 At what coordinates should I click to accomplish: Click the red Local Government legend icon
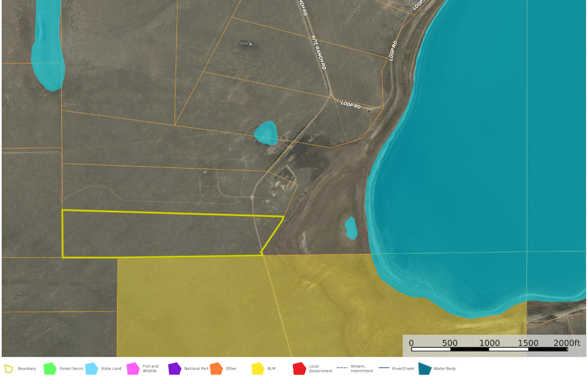pyautogui.click(x=299, y=369)
